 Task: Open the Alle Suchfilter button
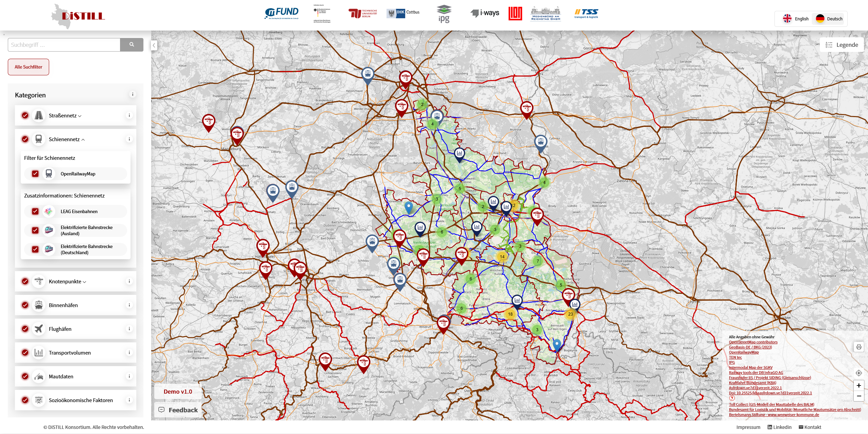[28, 67]
